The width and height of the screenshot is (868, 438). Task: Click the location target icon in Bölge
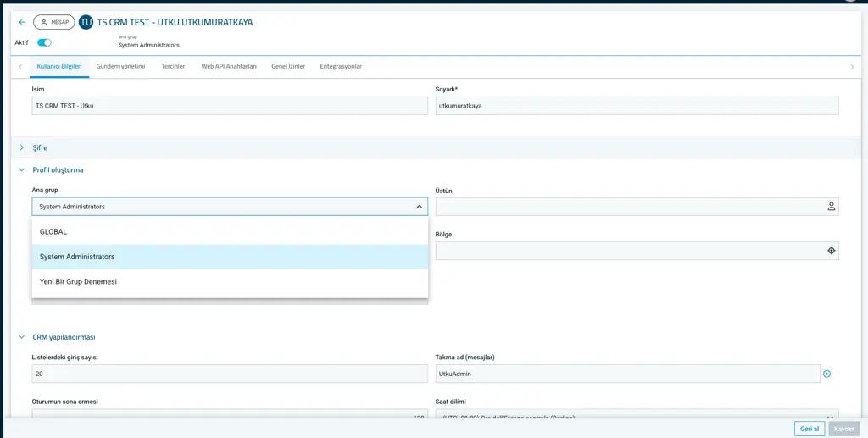tap(831, 251)
